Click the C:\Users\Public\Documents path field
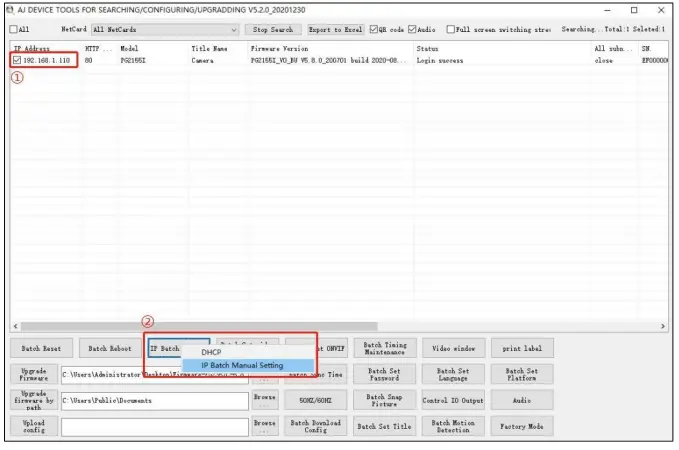Screen dimensions: 679x450 tap(155, 401)
